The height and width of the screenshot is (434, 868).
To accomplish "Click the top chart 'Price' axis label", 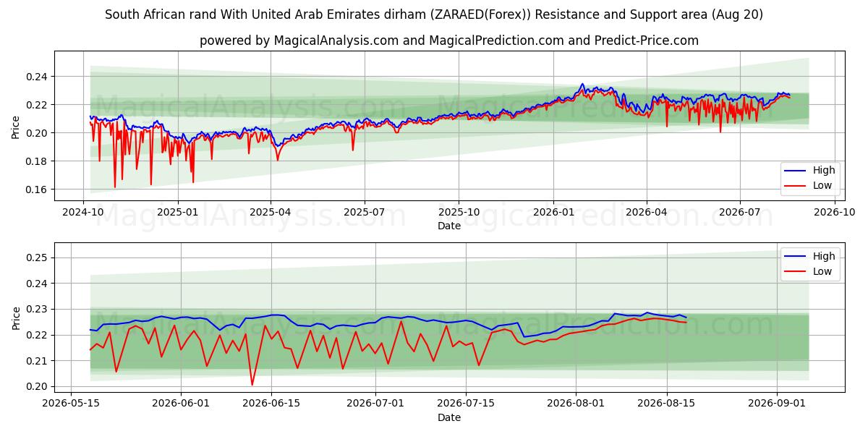I will click(x=16, y=126).
